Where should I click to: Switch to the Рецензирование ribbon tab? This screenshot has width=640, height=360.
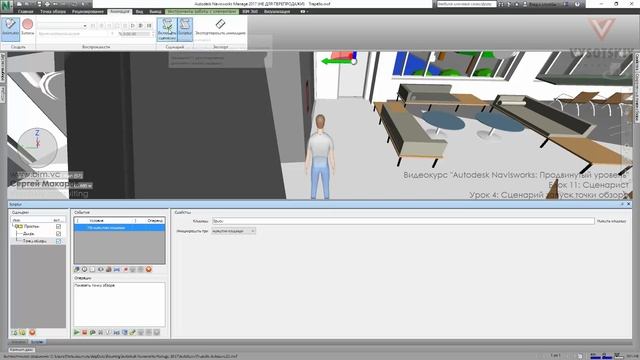pyautogui.click(x=88, y=11)
